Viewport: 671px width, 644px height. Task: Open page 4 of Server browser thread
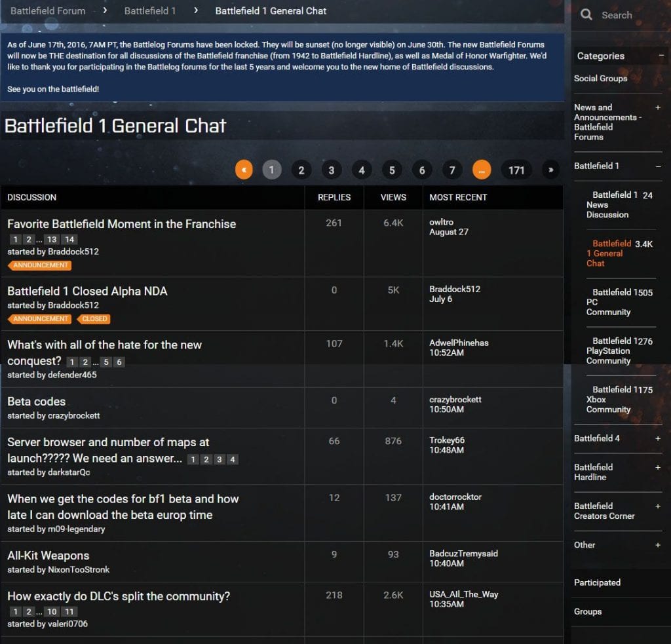point(233,459)
